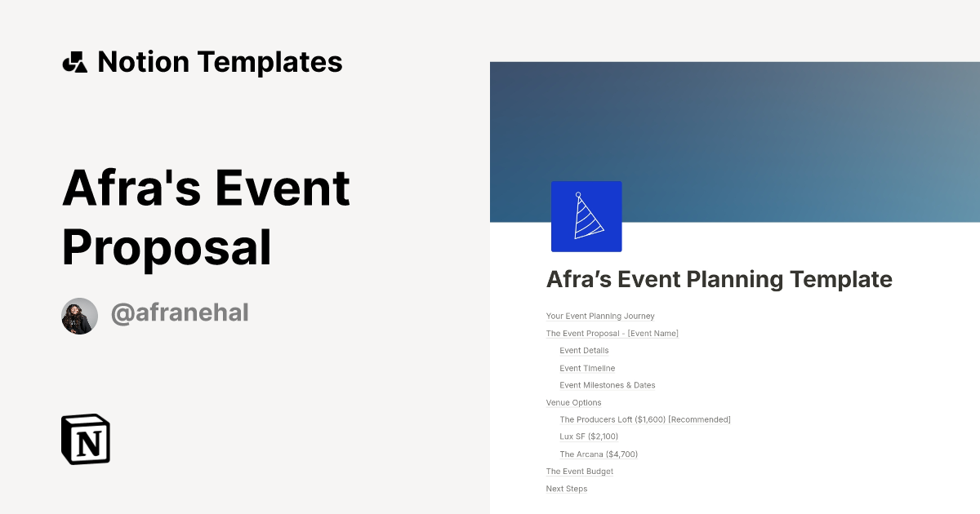Go to The Event Budget section
980x514 pixels.
579,472
